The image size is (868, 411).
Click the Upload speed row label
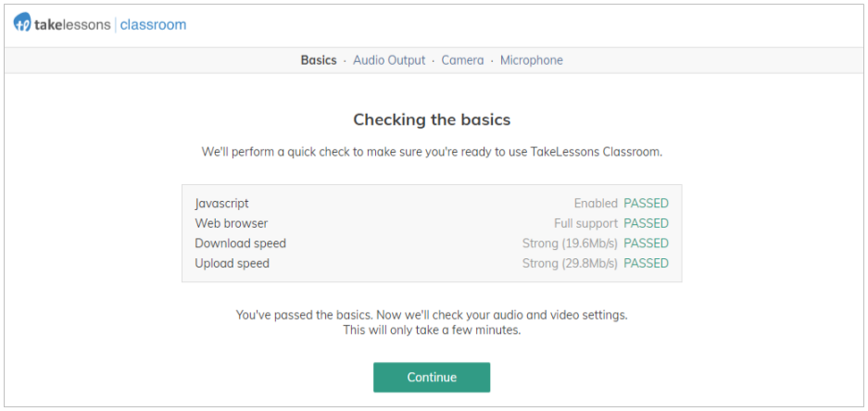point(232,263)
